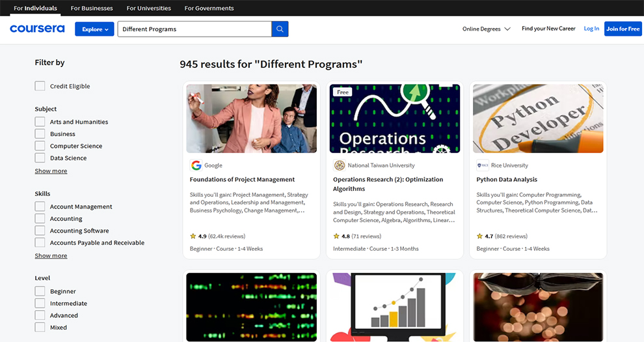
Task: Click the "Google" provider name
Action: pos(213,165)
